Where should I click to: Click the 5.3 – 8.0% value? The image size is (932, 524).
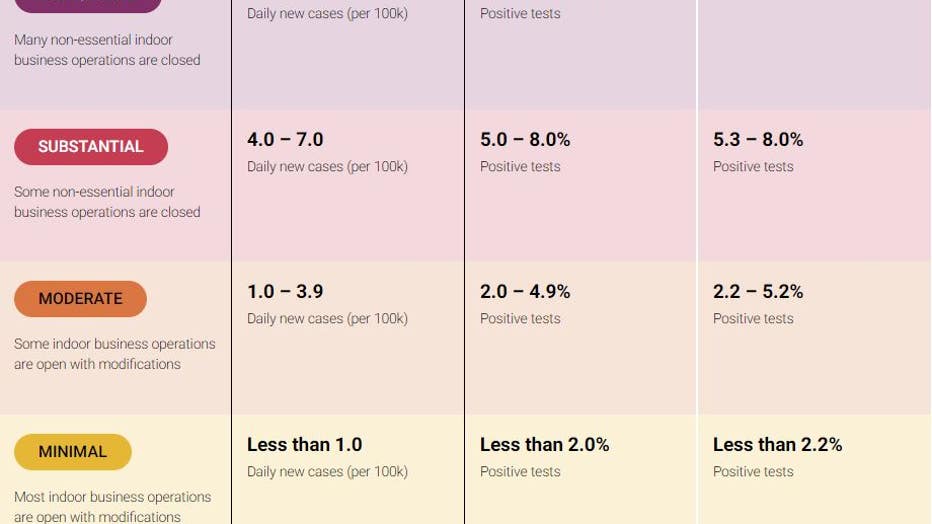point(758,140)
